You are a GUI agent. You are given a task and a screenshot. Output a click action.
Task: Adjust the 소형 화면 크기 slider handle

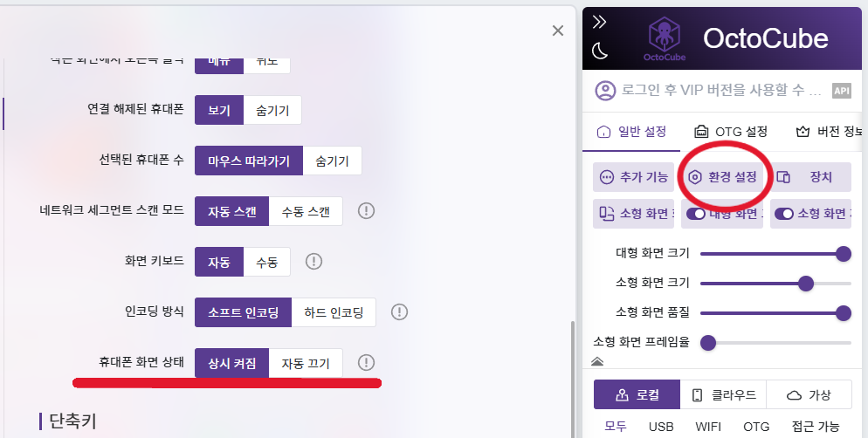tap(806, 283)
